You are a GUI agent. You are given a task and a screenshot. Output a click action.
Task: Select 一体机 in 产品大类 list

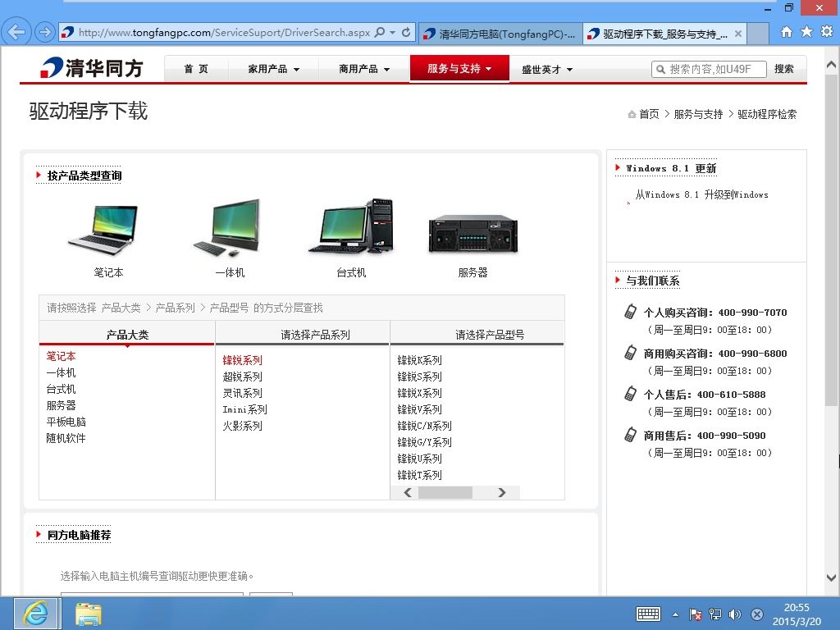tap(61, 372)
